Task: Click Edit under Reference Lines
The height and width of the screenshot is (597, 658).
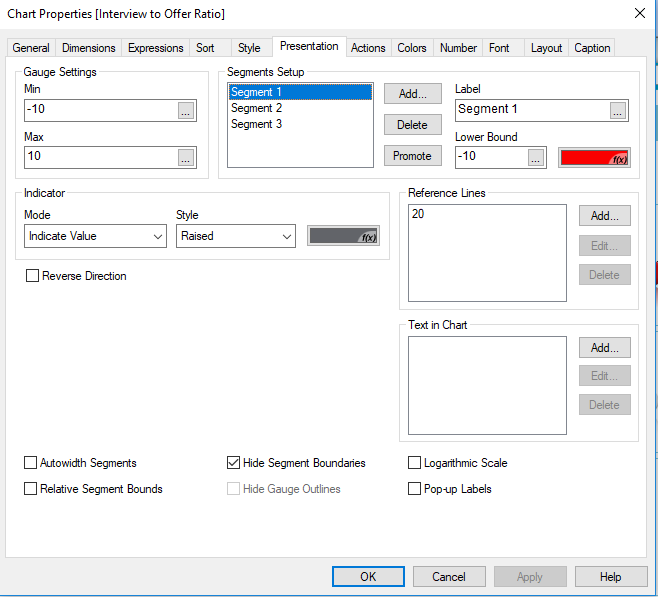Action: tap(605, 245)
